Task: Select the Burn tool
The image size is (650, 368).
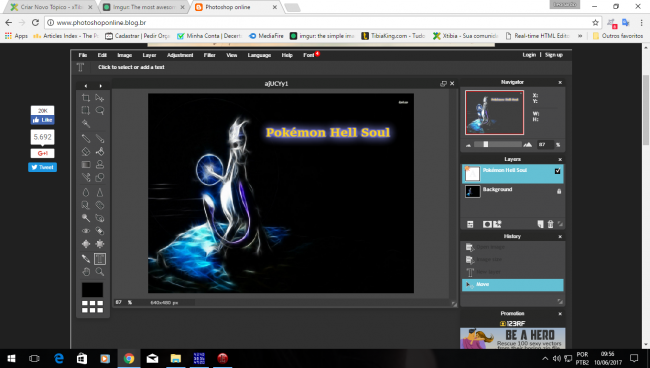Action: pos(99,218)
